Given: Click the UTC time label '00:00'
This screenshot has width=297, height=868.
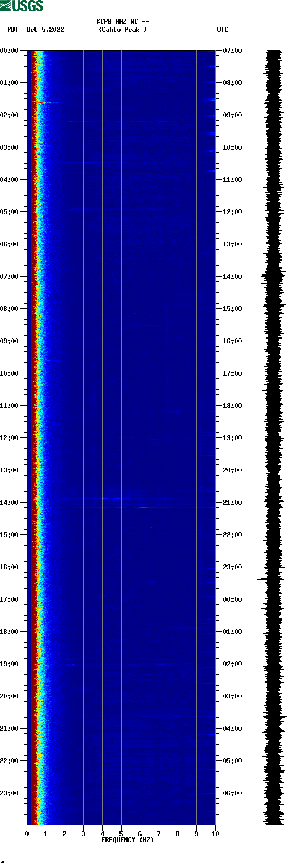Looking at the screenshot, I should coord(232,599).
